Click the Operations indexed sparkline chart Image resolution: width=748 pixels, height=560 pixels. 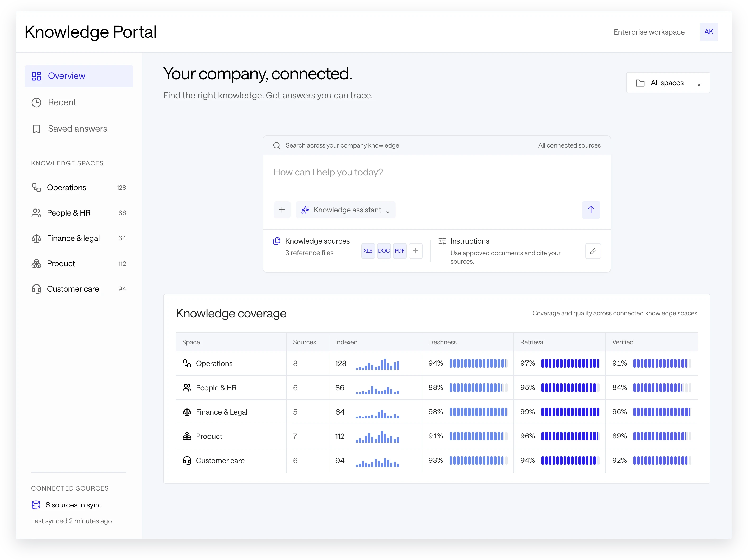click(377, 364)
